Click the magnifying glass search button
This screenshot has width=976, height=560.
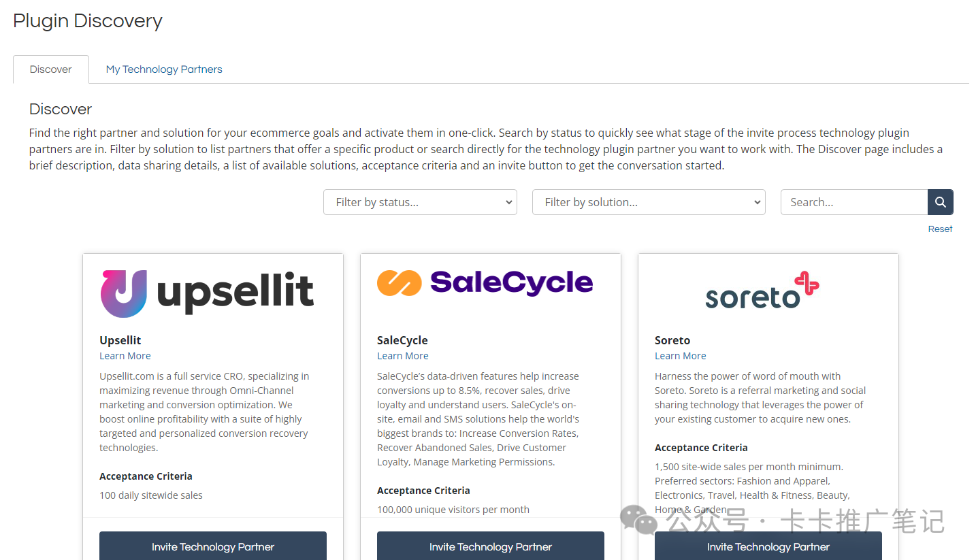coord(940,202)
